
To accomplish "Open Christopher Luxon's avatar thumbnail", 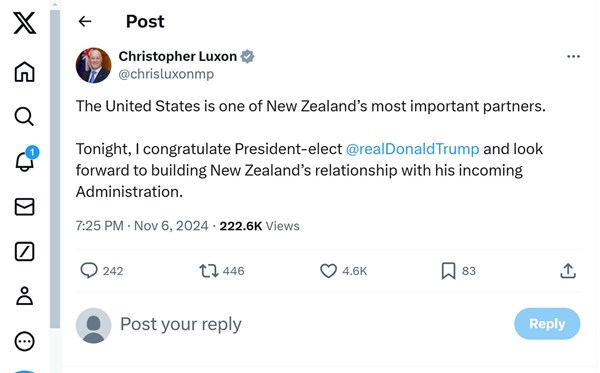I will coord(93,65).
